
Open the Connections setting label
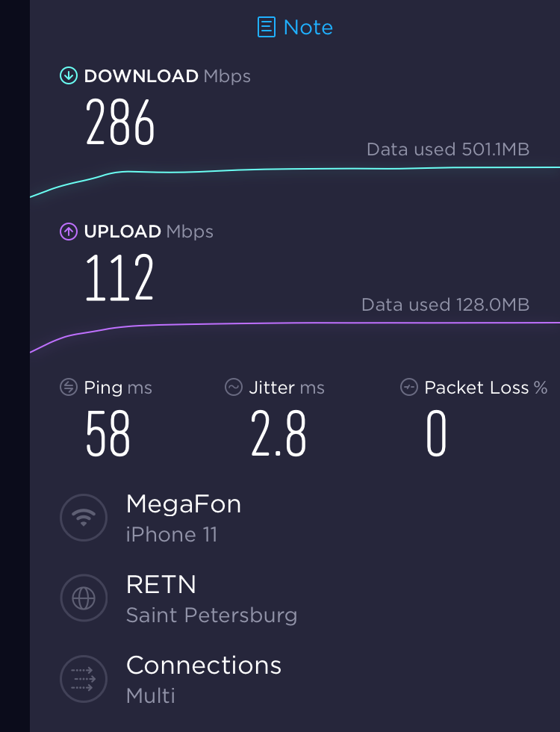[204, 666]
